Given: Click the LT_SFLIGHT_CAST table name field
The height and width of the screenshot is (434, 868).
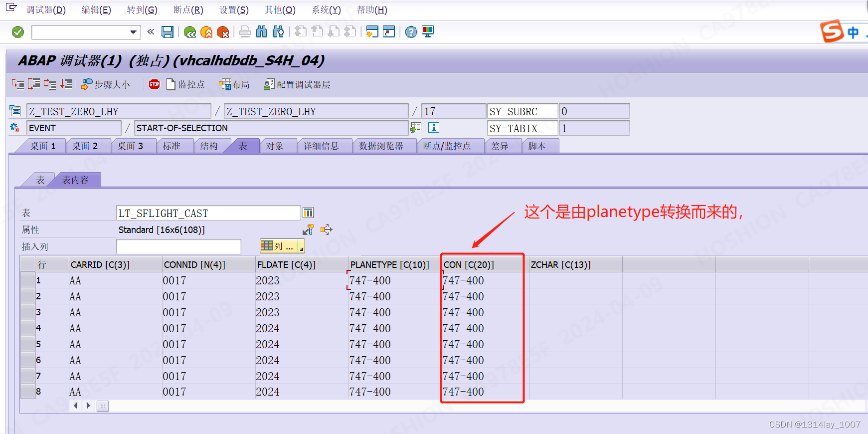Looking at the screenshot, I should click(x=208, y=213).
